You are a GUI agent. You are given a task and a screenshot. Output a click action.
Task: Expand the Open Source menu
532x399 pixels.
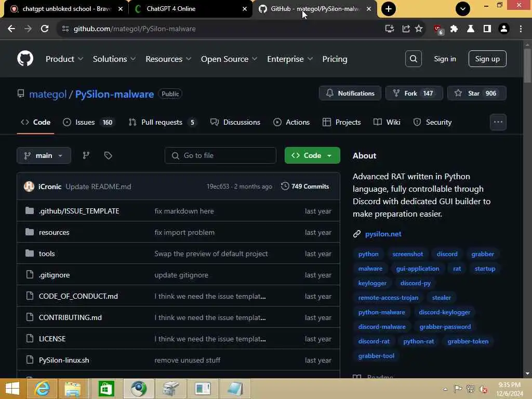pos(229,59)
